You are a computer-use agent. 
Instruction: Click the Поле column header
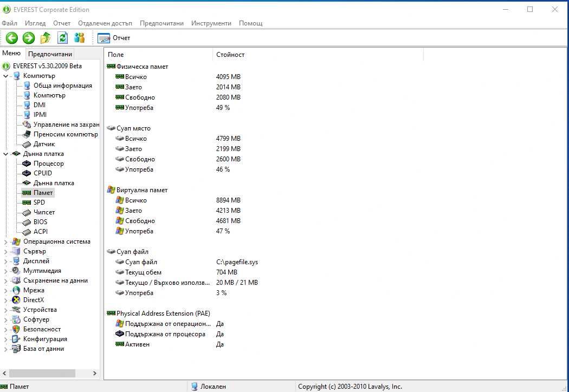[x=159, y=54]
